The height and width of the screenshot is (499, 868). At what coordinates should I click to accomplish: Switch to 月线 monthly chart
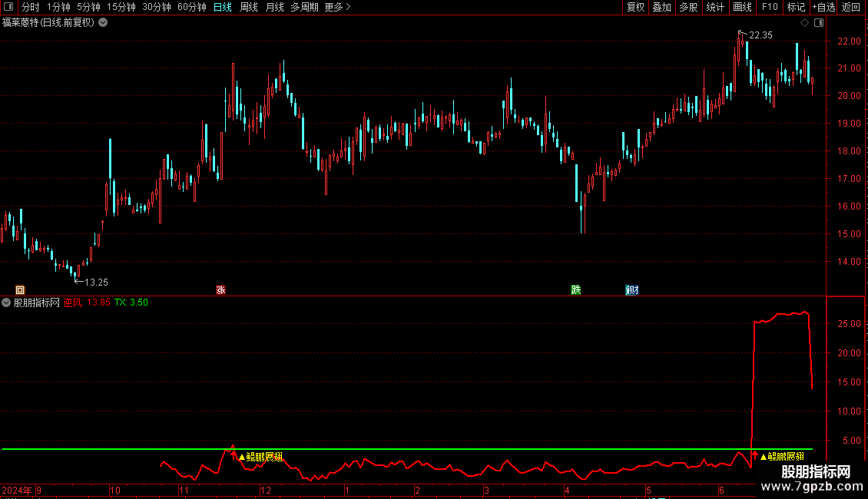point(274,7)
